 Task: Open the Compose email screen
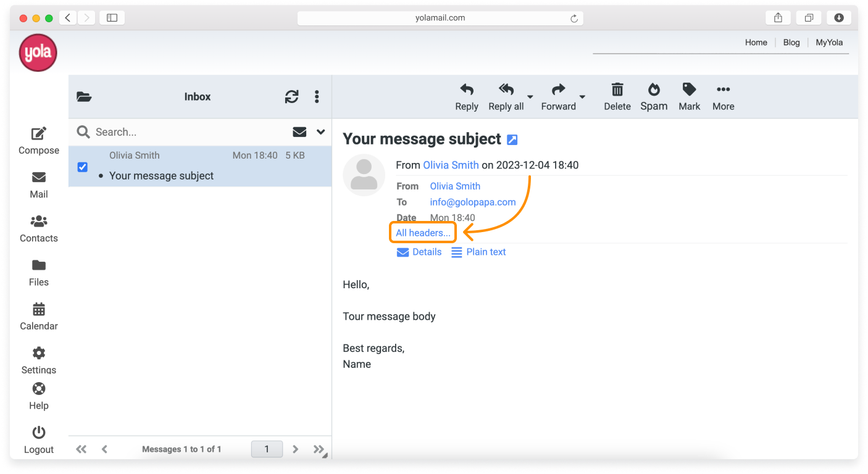pos(38,141)
